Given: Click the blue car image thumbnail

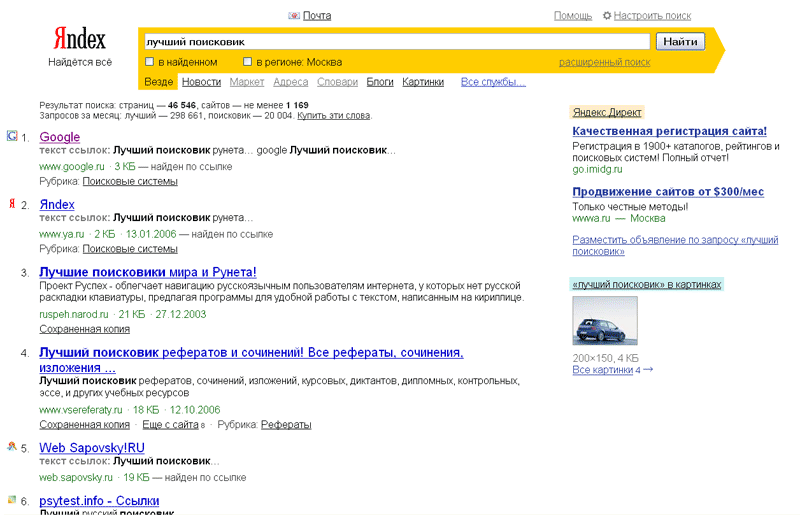Looking at the screenshot, I should click(605, 321).
